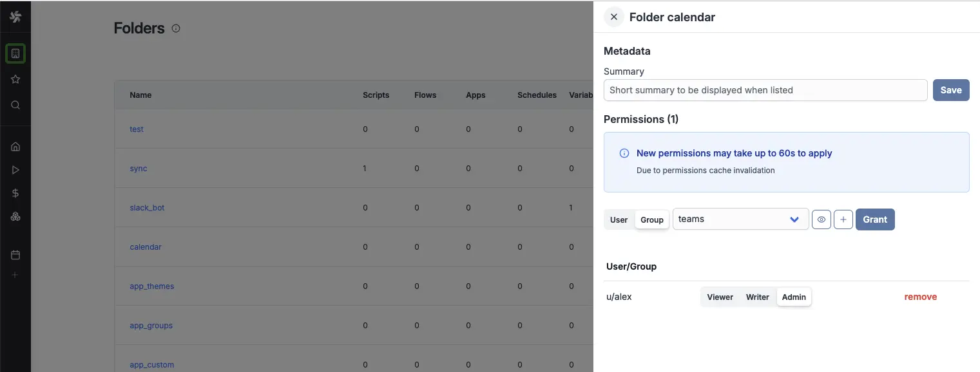This screenshot has width=980, height=372.
Task: Open Runs using the play triangle icon
Action: coord(15,169)
